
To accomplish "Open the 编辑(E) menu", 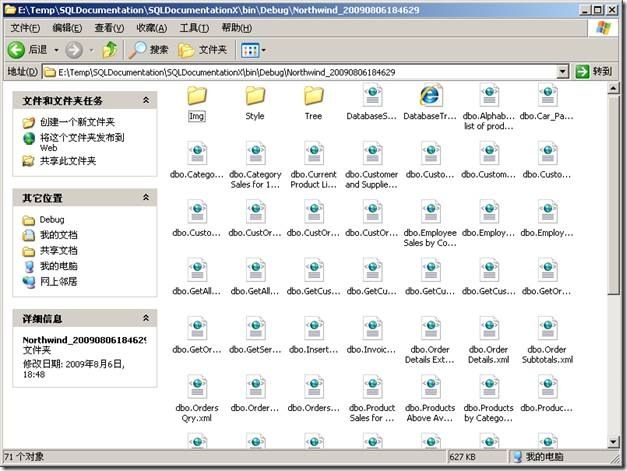I will coord(67,28).
